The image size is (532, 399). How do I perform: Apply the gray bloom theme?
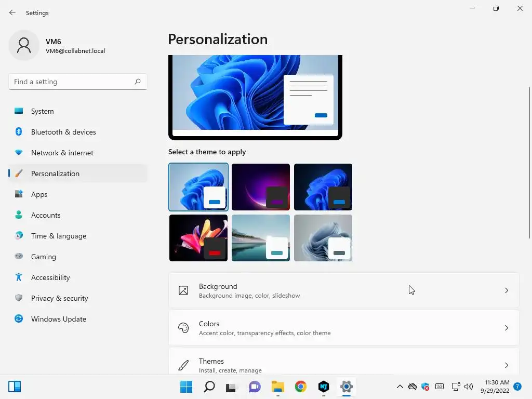323,238
